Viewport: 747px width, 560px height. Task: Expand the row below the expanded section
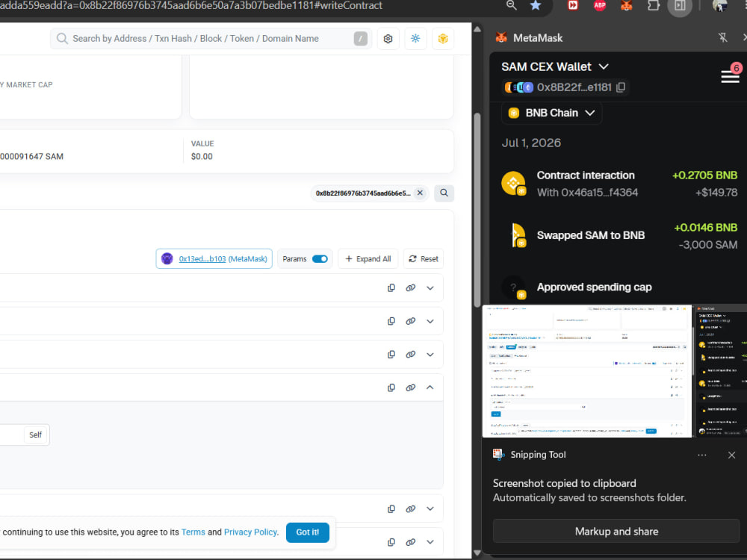coord(430,508)
